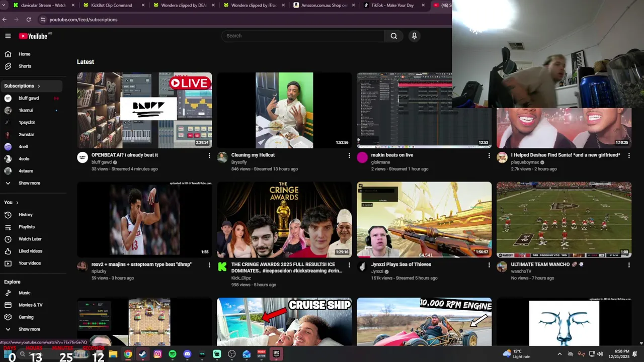Image resolution: width=644 pixels, height=362 pixels.
Task: Open bluff gawd subscription channel
Action: coord(31,98)
